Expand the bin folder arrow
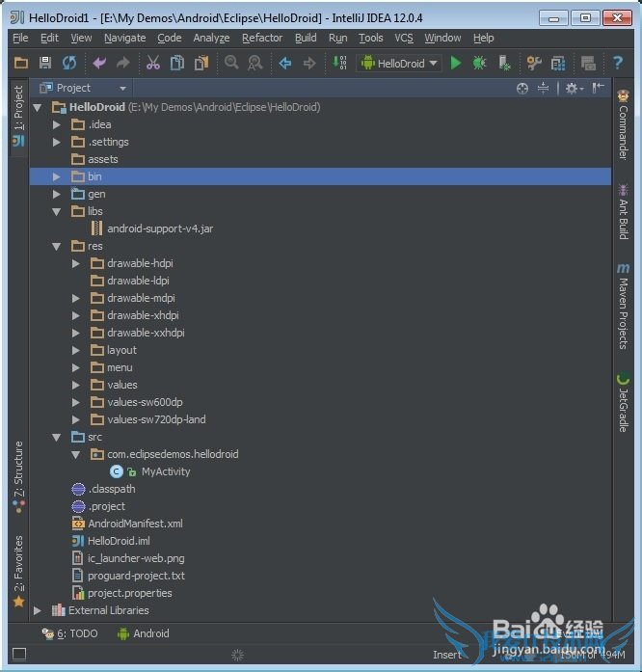The image size is (642, 672). point(57,176)
